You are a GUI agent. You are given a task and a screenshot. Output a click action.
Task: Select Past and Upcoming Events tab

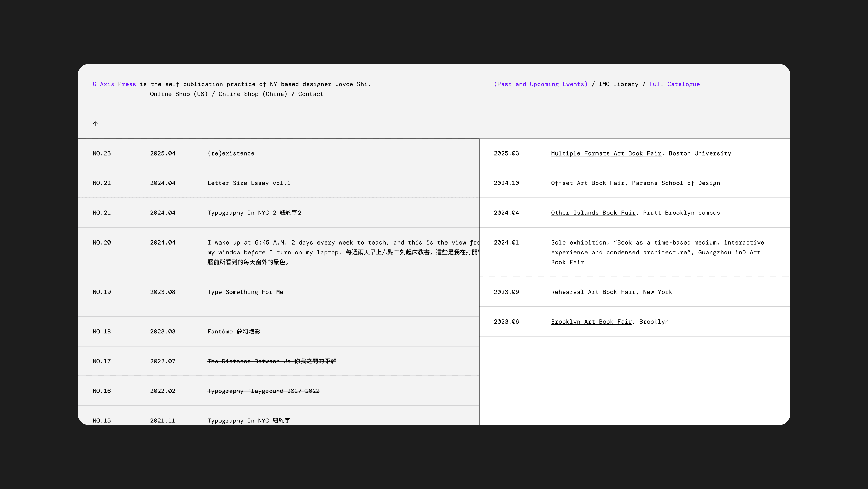[540, 84]
